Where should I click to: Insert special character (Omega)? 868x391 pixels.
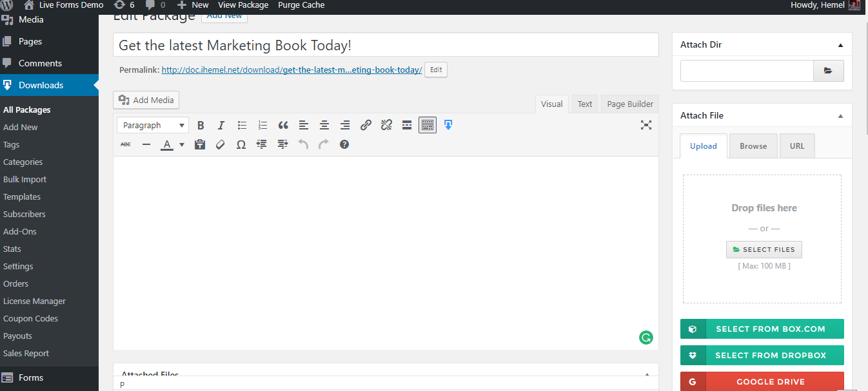click(241, 145)
